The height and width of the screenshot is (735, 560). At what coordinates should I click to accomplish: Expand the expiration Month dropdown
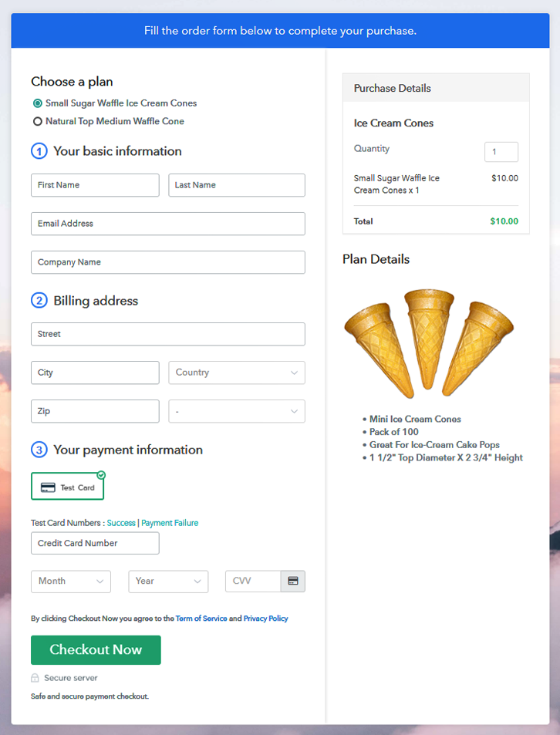[x=71, y=581]
